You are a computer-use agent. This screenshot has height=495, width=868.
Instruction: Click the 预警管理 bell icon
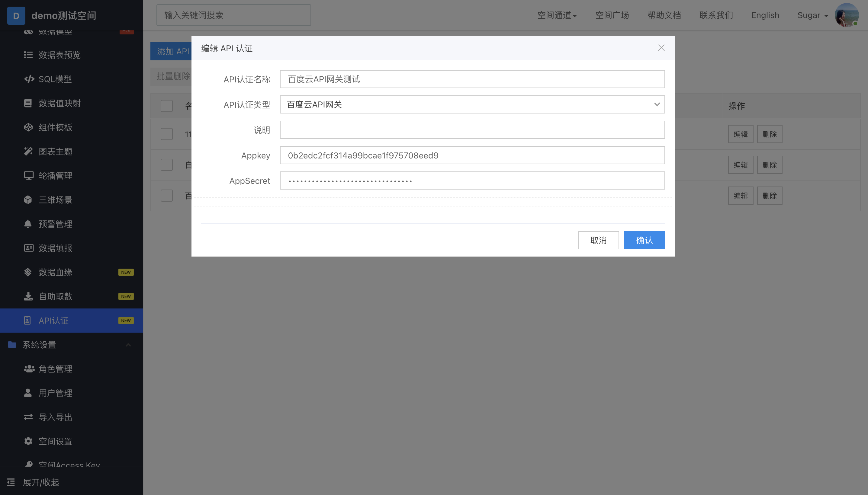(x=28, y=224)
